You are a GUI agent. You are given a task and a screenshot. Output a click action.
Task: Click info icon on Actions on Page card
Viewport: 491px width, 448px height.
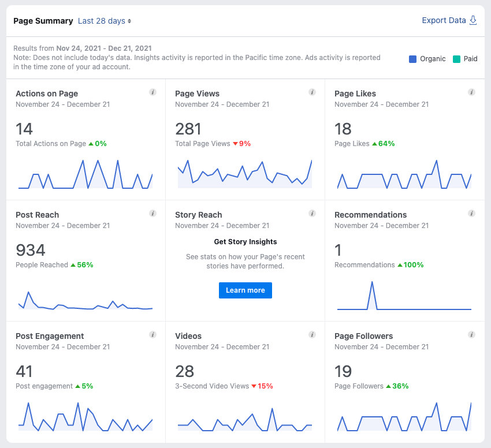152,92
